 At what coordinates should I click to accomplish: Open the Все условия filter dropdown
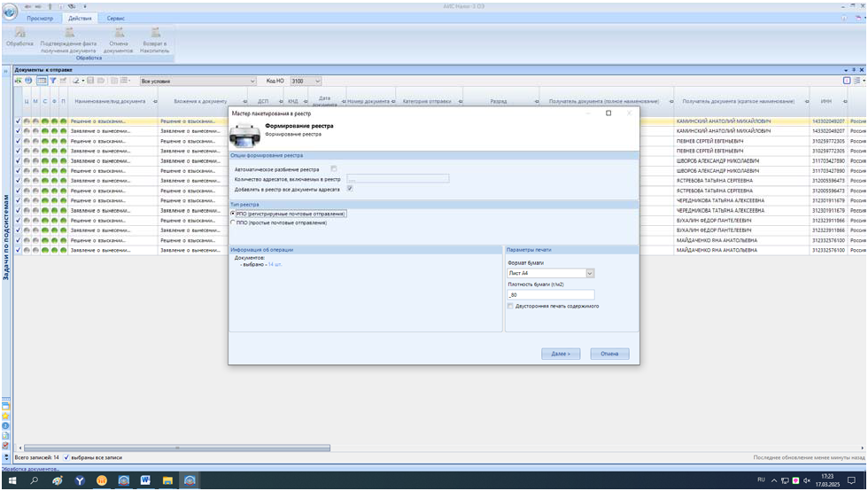(x=253, y=81)
